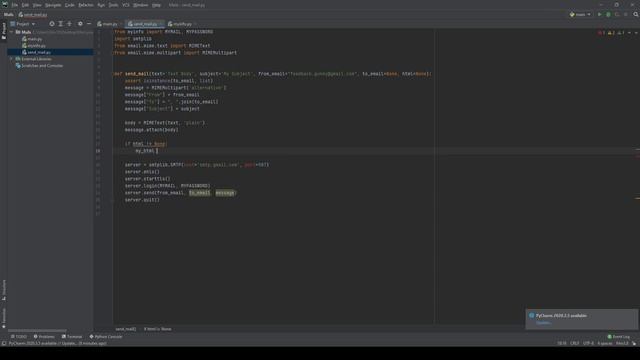
Task: Select Scratches and Consoles item
Action: coord(39,66)
